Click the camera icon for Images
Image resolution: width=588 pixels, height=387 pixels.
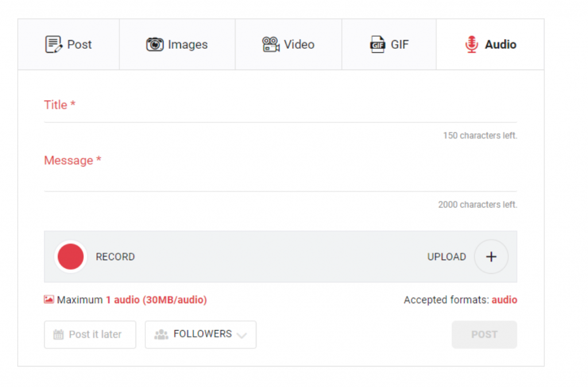(154, 45)
